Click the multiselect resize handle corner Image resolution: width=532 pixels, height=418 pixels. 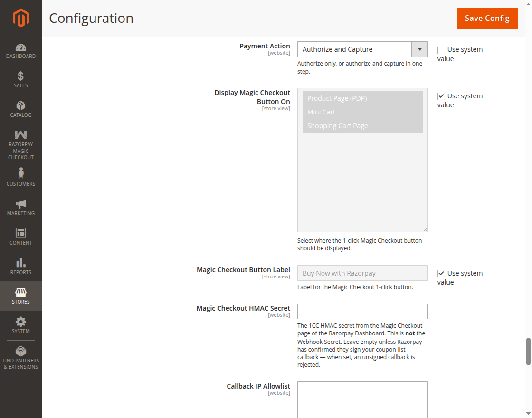(x=425, y=230)
